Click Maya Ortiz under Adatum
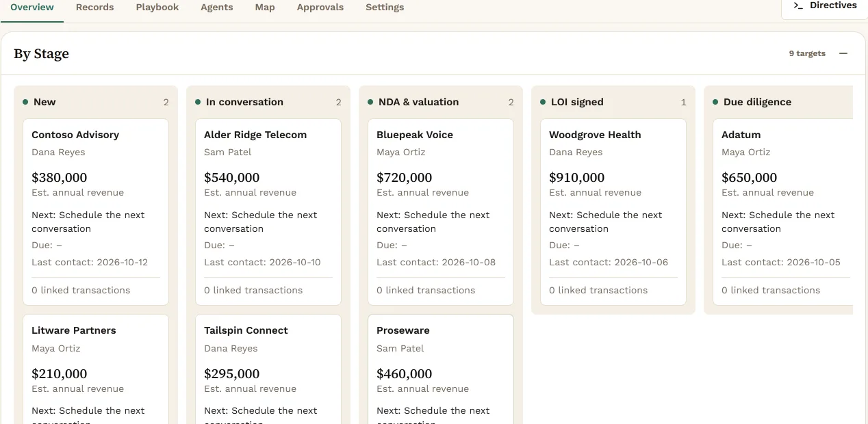868x424 pixels. [x=746, y=152]
